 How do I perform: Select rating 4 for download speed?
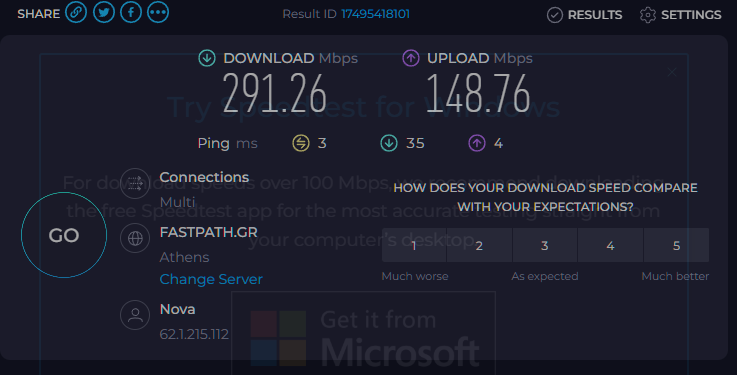pos(611,245)
